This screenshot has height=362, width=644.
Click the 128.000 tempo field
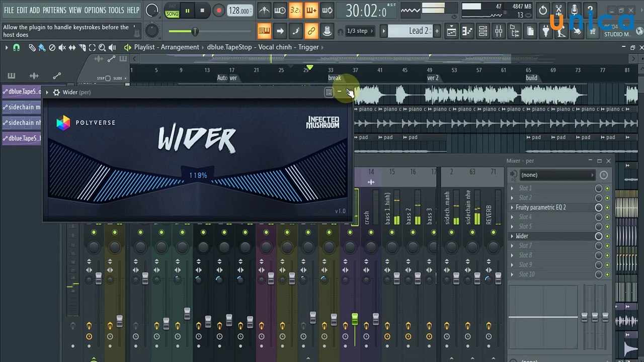click(239, 11)
